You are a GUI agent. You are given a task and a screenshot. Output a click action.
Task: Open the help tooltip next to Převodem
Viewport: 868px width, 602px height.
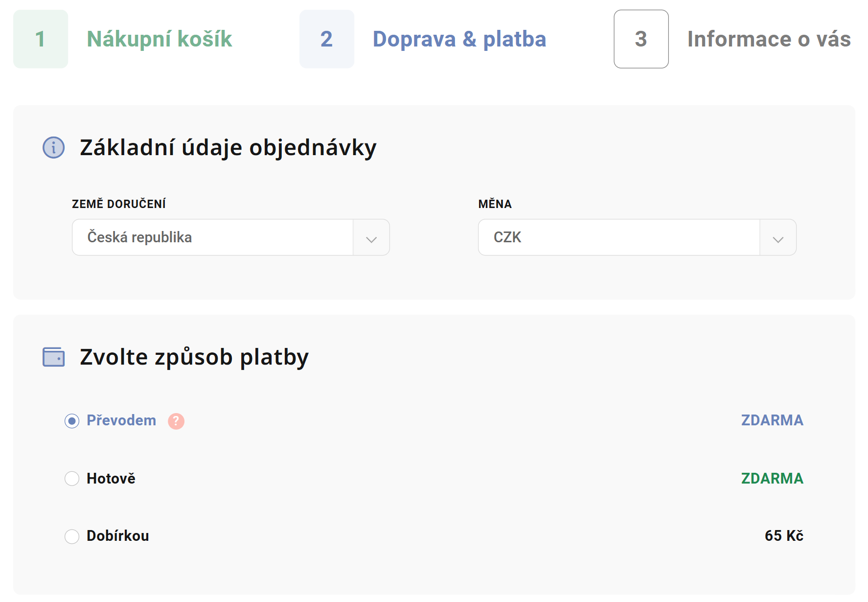[x=176, y=420]
